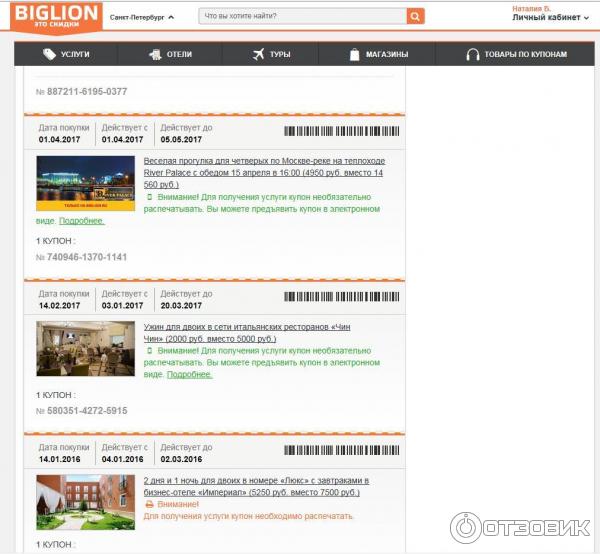600x554 pixels.
Task: Click the tag icon next to Услуги
Action: (45, 54)
